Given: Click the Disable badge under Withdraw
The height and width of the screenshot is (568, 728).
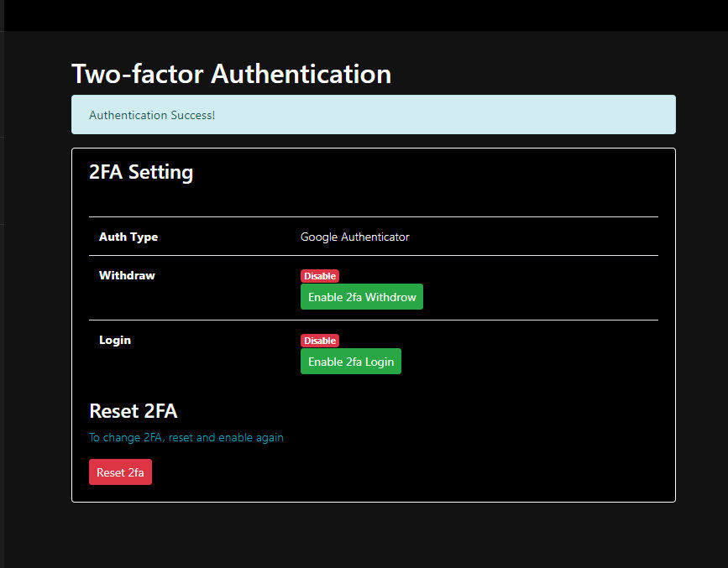Looking at the screenshot, I should coord(319,276).
